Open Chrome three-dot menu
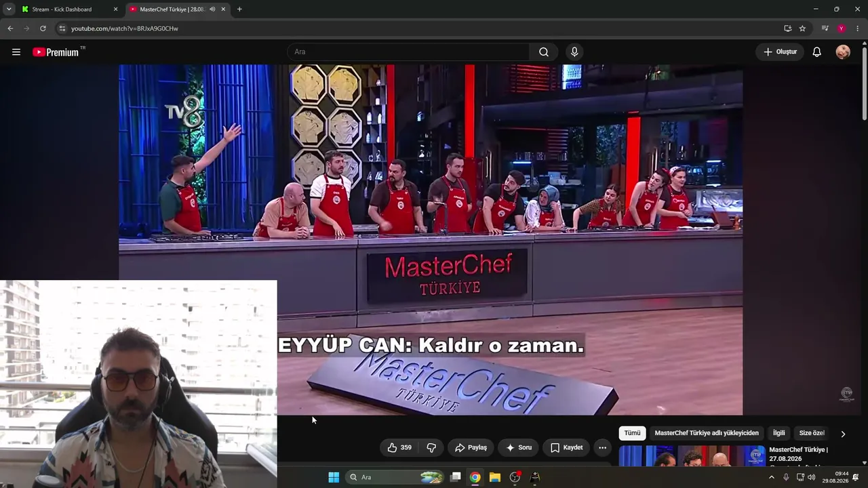 point(858,28)
